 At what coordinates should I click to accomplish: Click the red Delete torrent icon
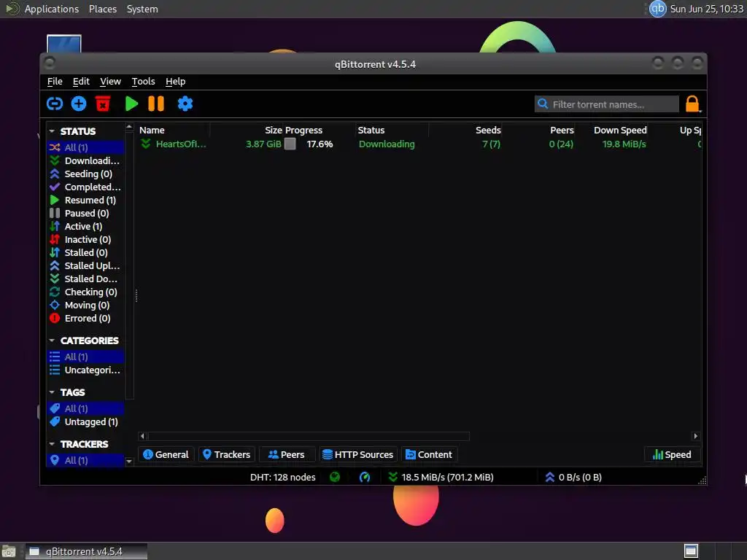click(102, 104)
